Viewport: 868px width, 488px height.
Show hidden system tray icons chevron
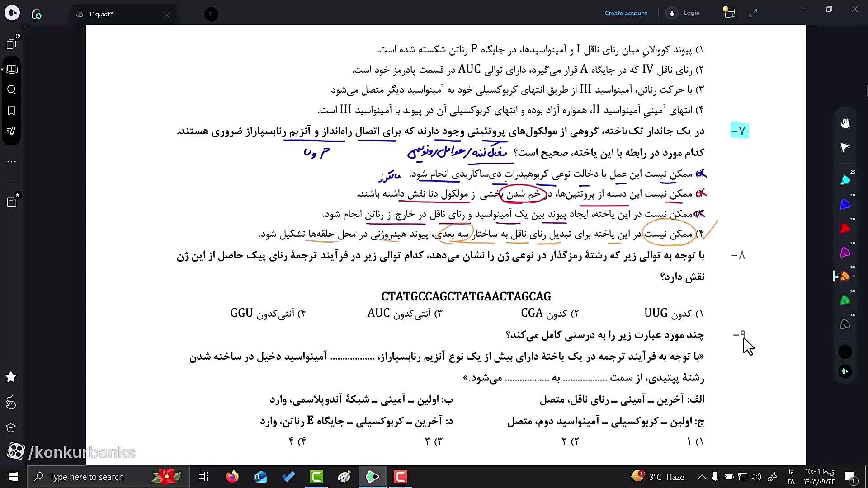[x=702, y=477]
